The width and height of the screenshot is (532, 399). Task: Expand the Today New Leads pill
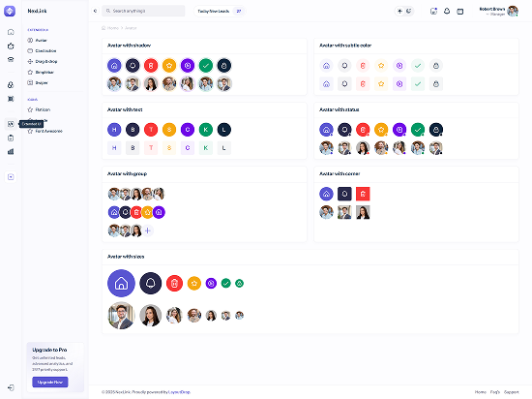point(220,12)
